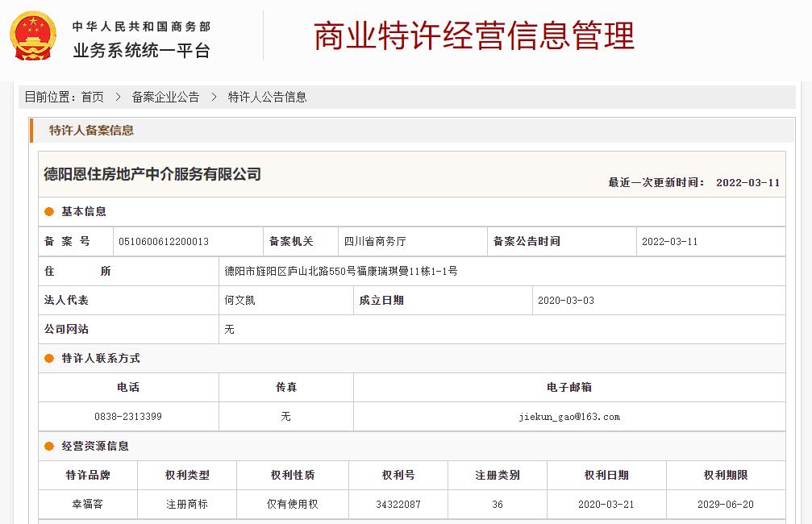Go to 首页 breadcrumb link
This screenshot has height=524, width=812.
tap(93, 97)
